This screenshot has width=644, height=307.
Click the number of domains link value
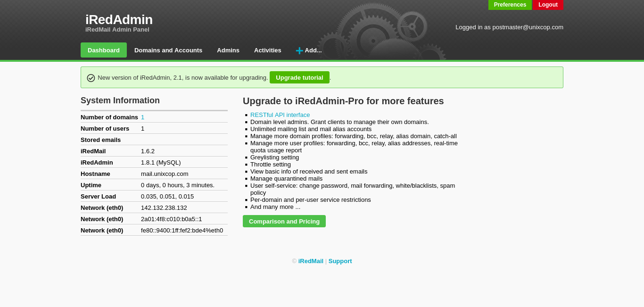(142, 117)
